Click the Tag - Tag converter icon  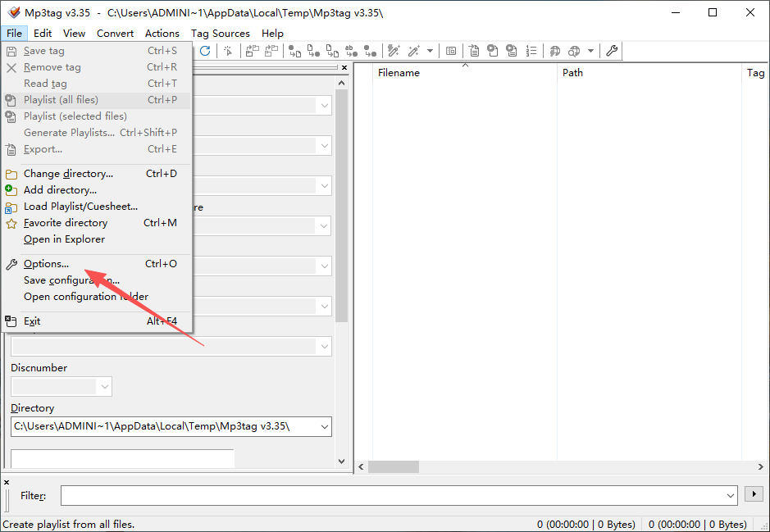pos(371,51)
